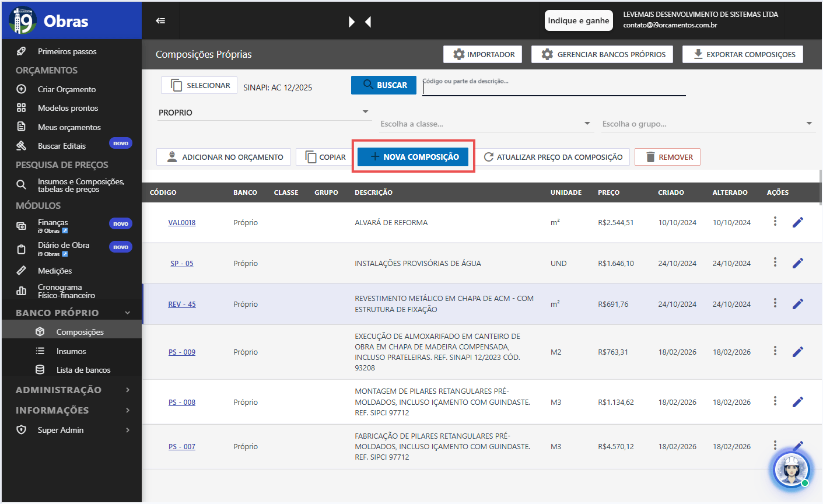Click the left-pointing triangle in the top bar

click(368, 22)
